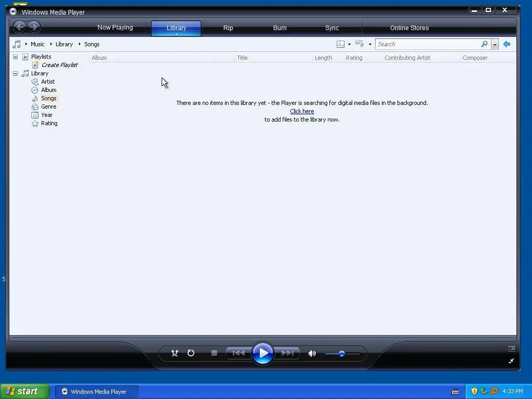Viewport: 532px width, 399px height.
Task: Click the Music breadcrumb label
Action: click(x=37, y=44)
